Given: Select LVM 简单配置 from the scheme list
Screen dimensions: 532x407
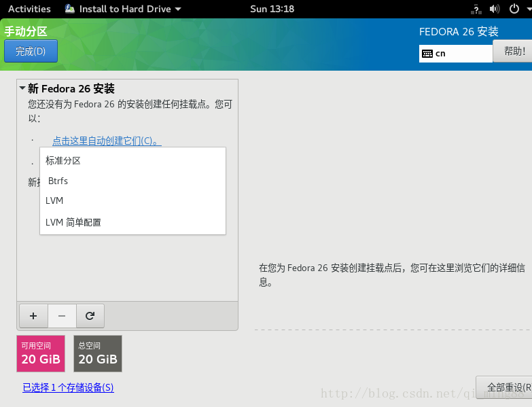Looking at the screenshot, I should coord(132,222).
